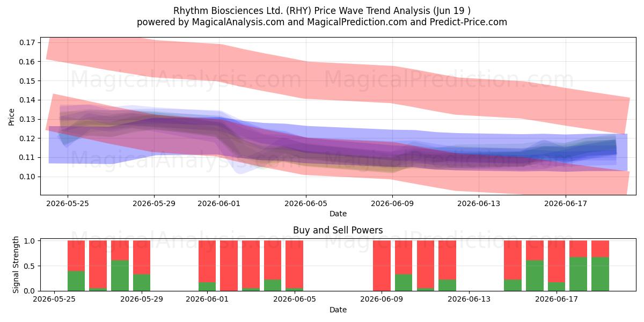
Task: Click the 2026-06-05 date tick on price chart
Action: (x=306, y=203)
